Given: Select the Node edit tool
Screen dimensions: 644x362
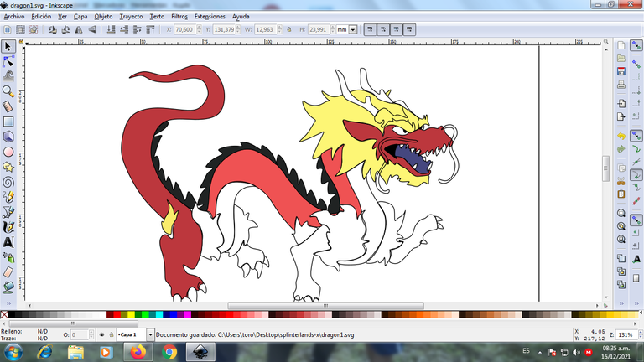Looking at the screenshot, I should (8, 61).
